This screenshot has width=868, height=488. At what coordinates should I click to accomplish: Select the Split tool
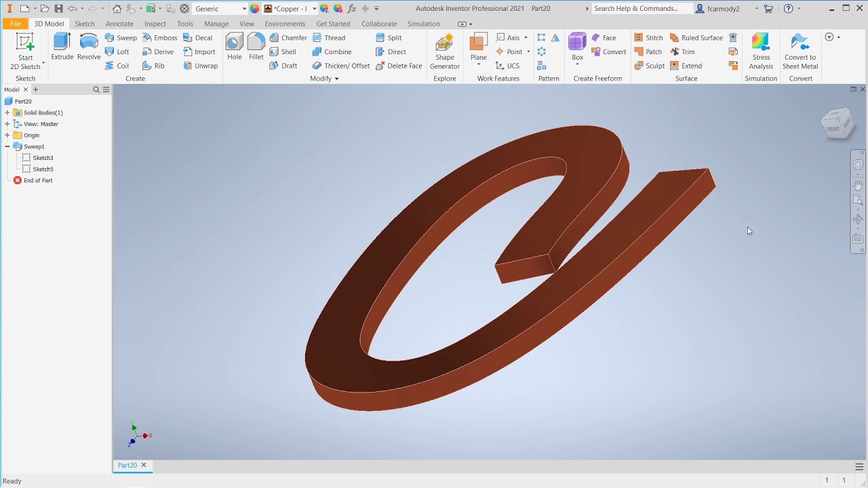(389, 38)
